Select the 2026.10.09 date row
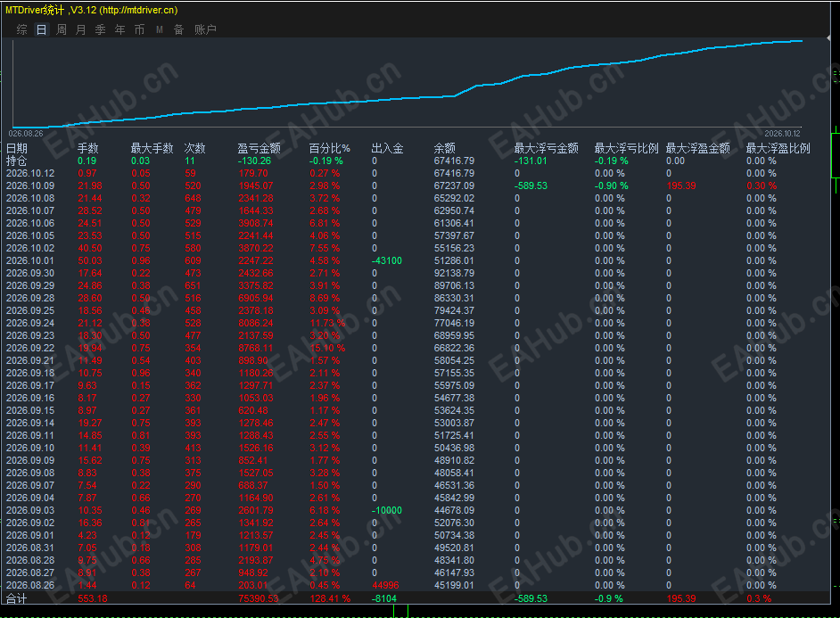This screenshot has width=840, height=618. (x=30, y=185)
